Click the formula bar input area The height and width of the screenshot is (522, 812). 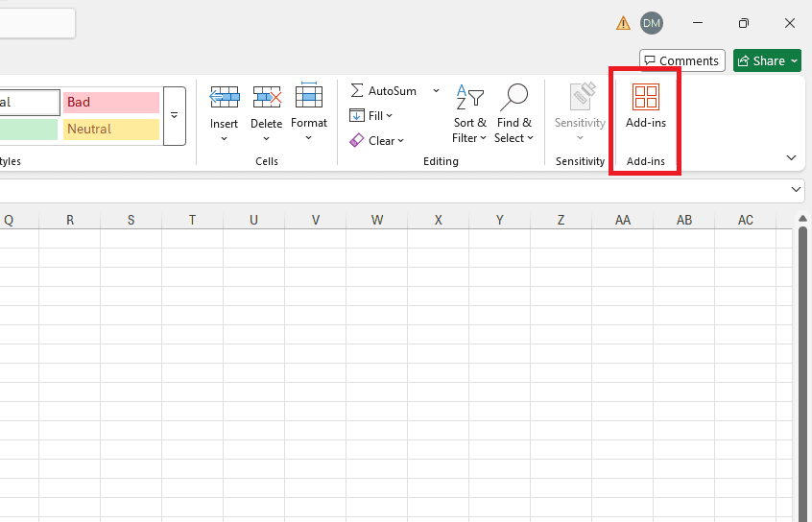tap(394, 191)
